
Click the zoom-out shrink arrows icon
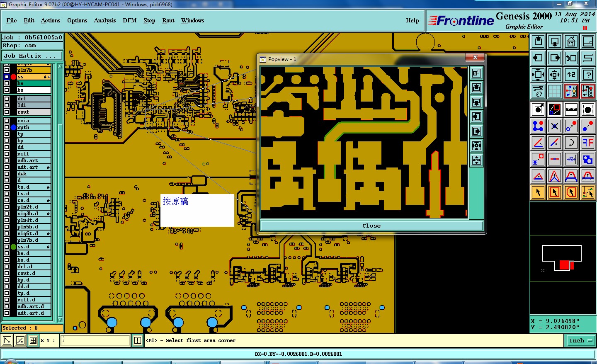(555, 75)
